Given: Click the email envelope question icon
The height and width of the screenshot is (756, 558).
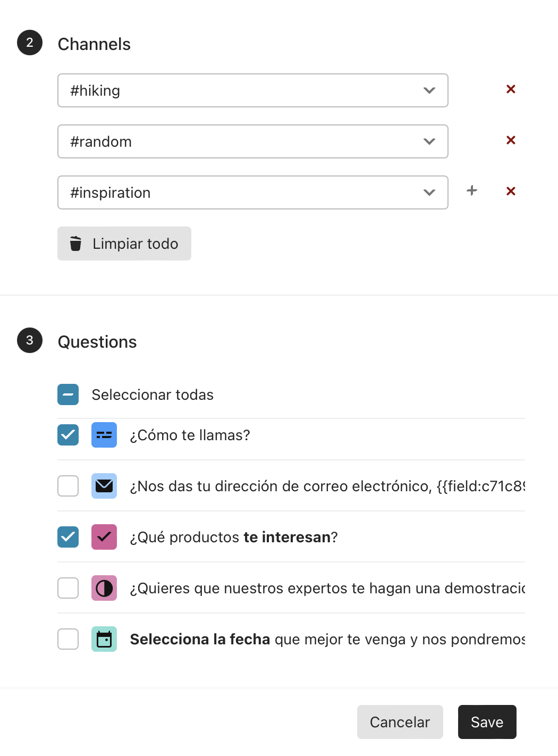Looking at the screenshot, I should (104, 486).
